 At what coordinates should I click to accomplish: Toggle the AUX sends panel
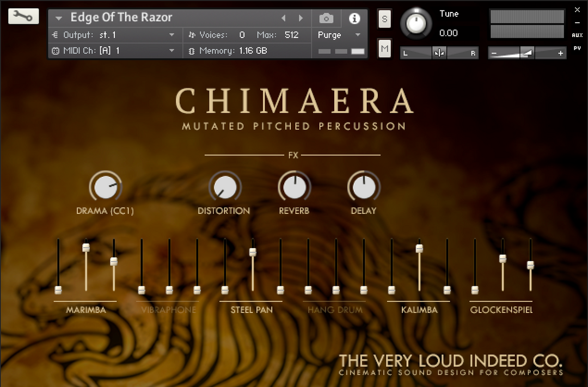(x=577, y=35)
